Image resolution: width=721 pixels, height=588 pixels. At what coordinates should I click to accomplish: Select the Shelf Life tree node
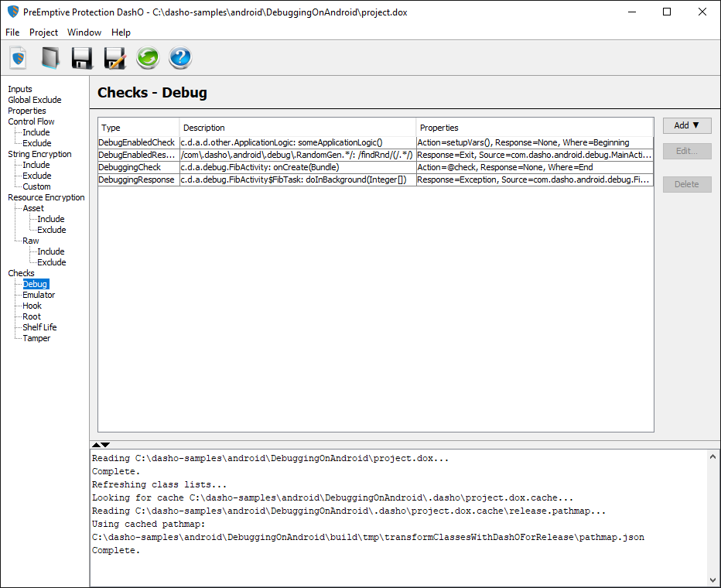41,327
